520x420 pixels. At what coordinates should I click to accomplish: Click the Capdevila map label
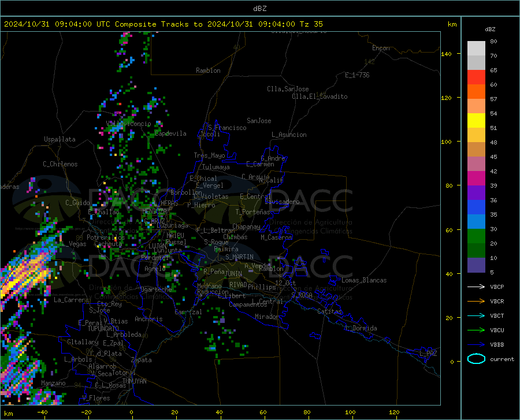click(x=170, y=133)
